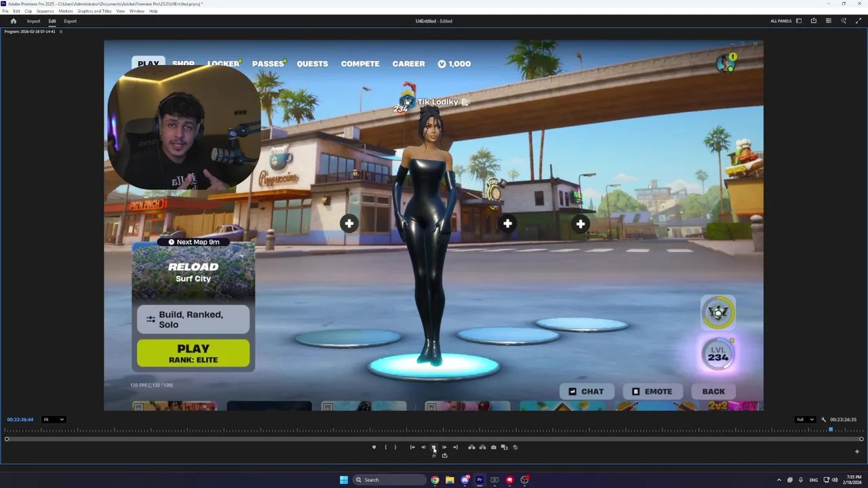Step forward one frame

point(444,447)
